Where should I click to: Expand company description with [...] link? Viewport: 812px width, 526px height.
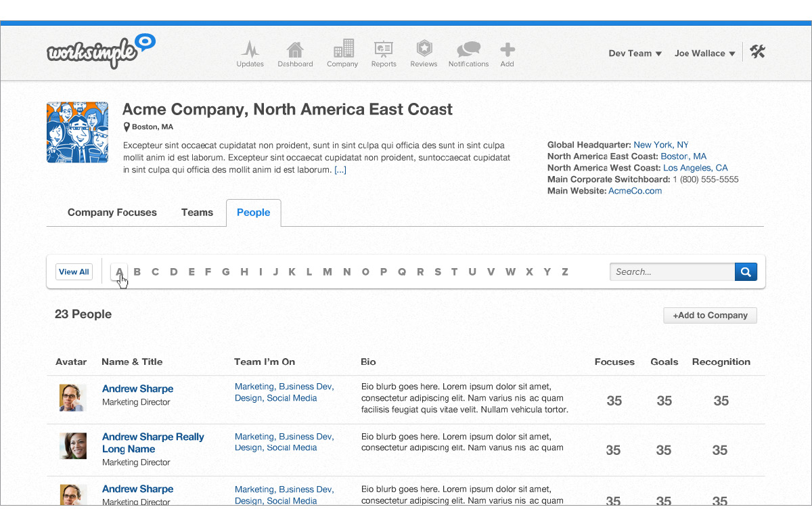(340, 170)
